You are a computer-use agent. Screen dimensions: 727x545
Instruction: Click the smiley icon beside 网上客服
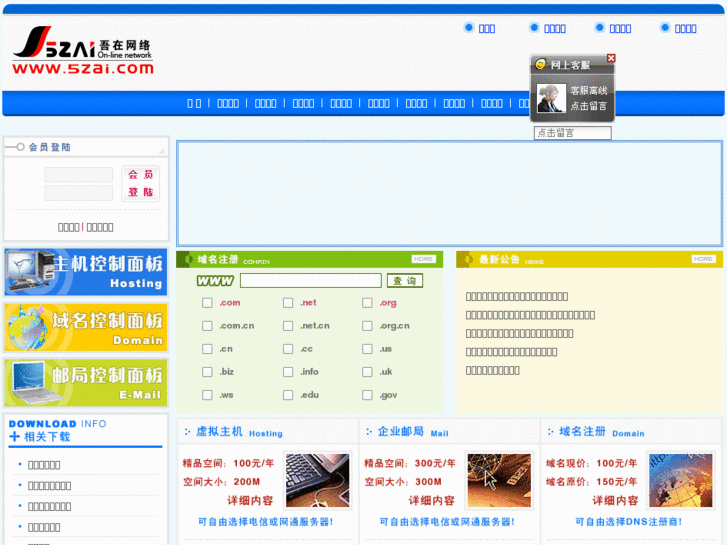coord(540,64)
